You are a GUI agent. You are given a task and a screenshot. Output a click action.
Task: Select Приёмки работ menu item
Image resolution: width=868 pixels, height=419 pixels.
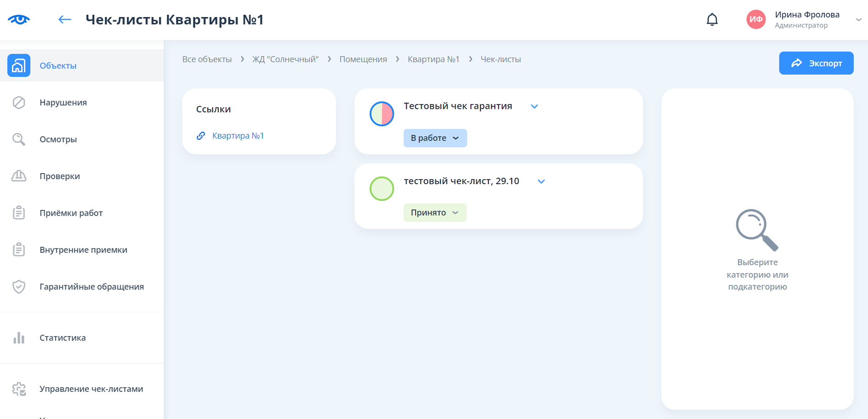(x=71, y=213)
